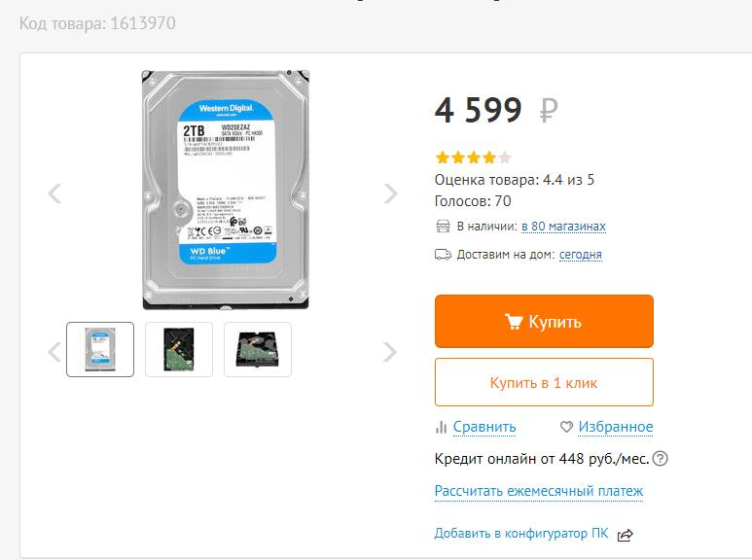Image resolution: width=752 pixels, height=560 pixels.
Task: Click the delivery truck icon
Action: (x=443, y=254)
